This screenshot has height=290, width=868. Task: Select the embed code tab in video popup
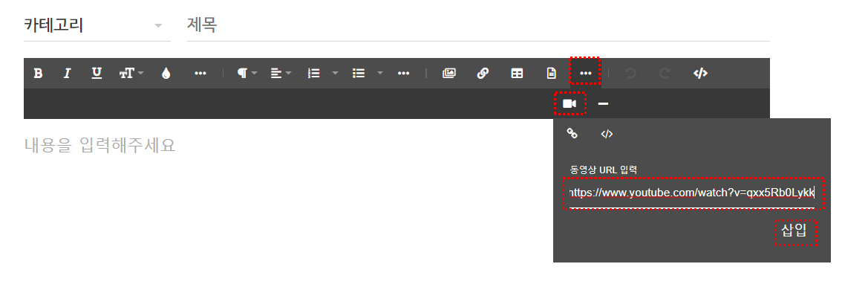tap(607, 134)
